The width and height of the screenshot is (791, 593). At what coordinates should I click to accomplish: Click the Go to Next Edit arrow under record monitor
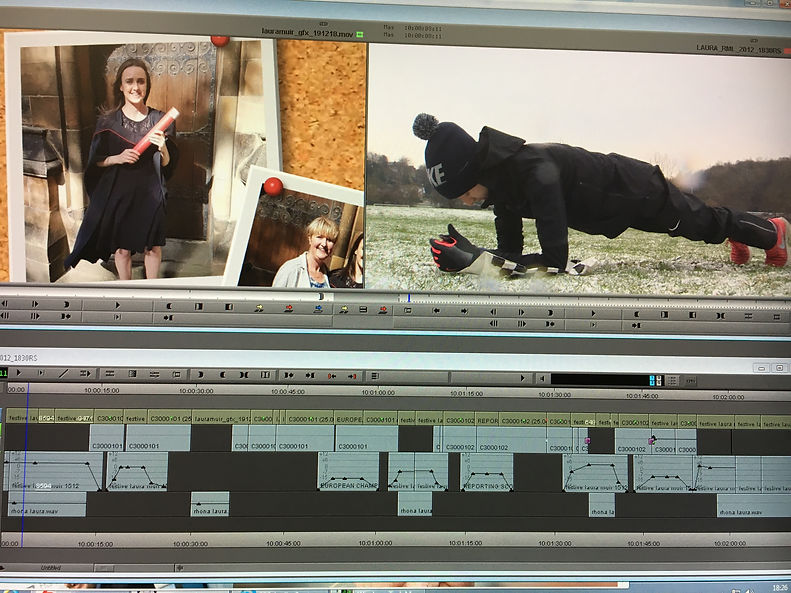(x=465, y=312)
